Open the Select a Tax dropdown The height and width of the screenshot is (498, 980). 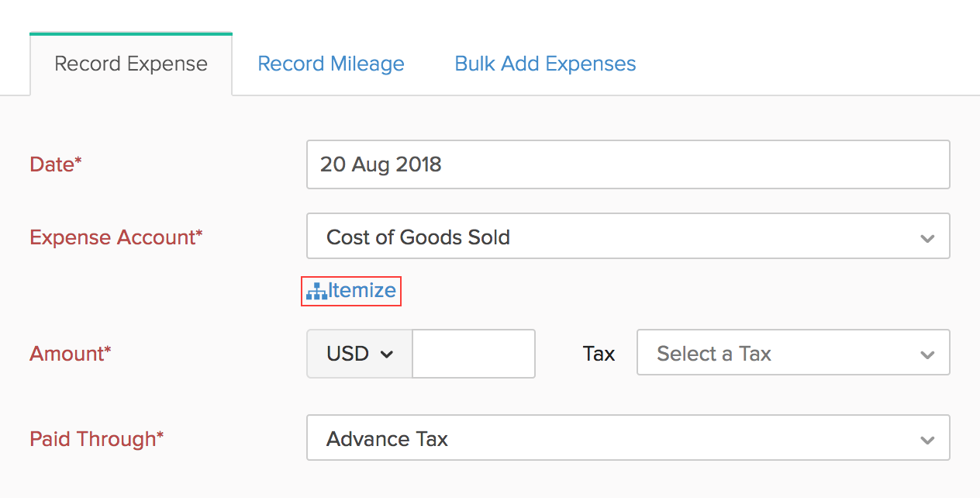click(792, 353)
